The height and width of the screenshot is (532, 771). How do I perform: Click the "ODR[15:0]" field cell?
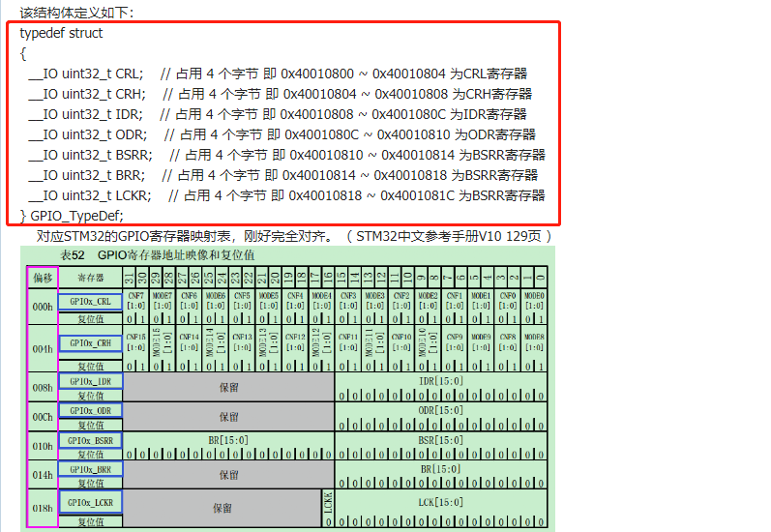[441, 410]
